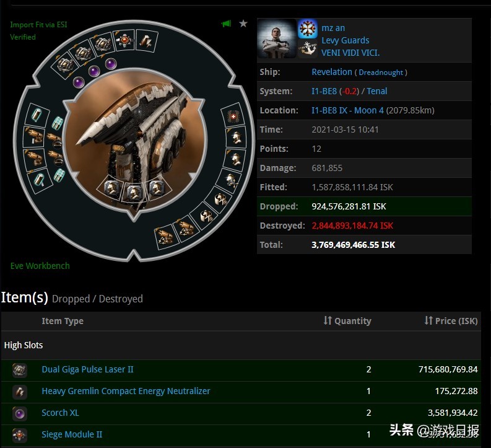Click the Energy Neutralizer icon in the fitting wheel

coord(146,41)
